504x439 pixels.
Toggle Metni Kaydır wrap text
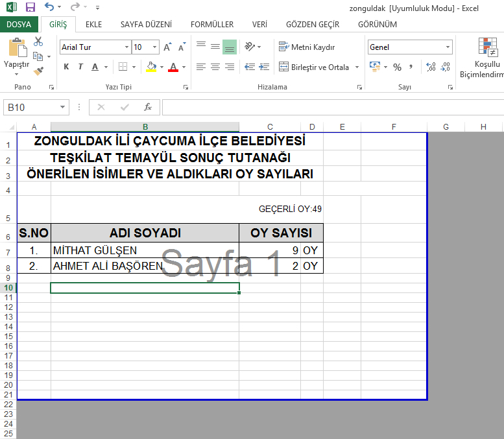[x=307, y=47]
